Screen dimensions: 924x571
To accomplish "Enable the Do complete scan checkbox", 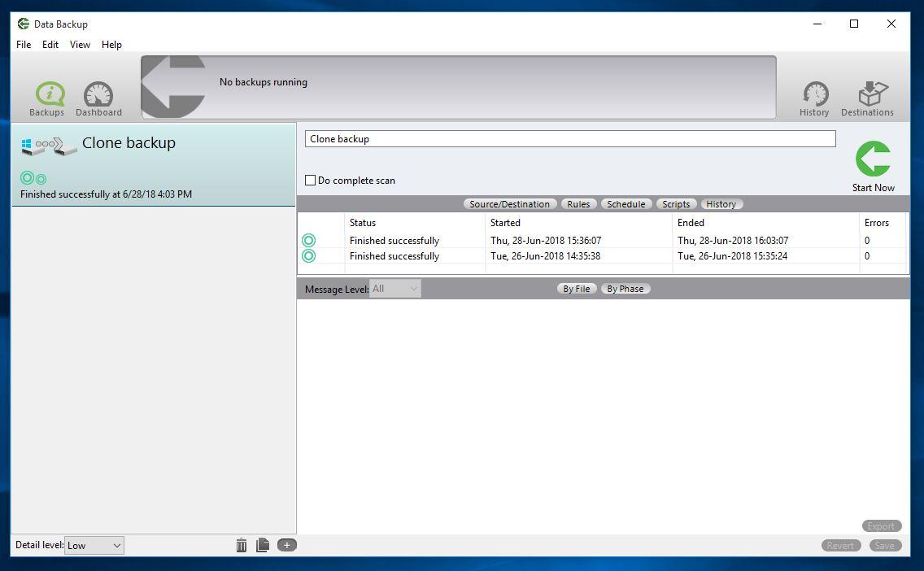I will coord(311,181).
